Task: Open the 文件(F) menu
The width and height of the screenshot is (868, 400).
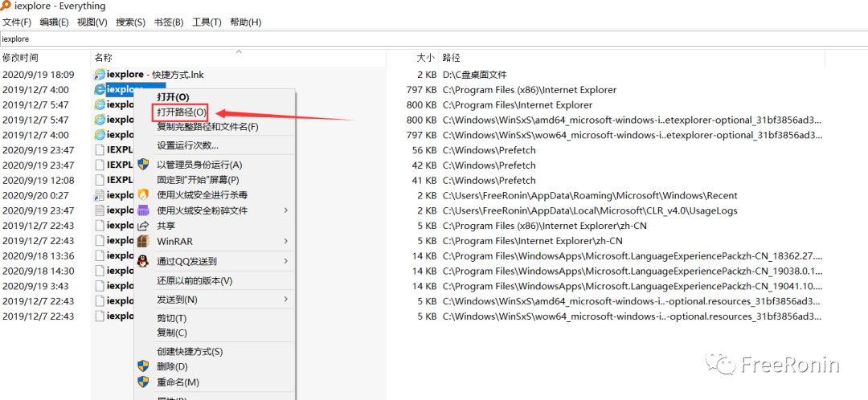Action: pos(17,22)
